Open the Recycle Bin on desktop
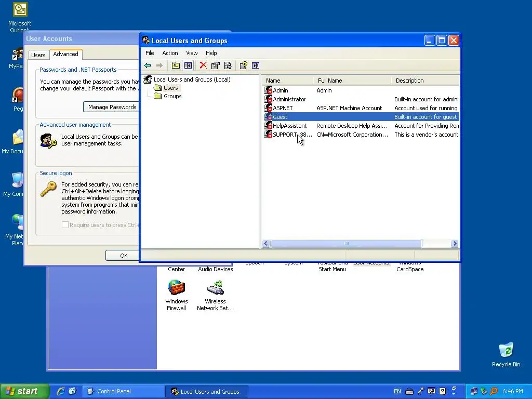 [506, 355]
